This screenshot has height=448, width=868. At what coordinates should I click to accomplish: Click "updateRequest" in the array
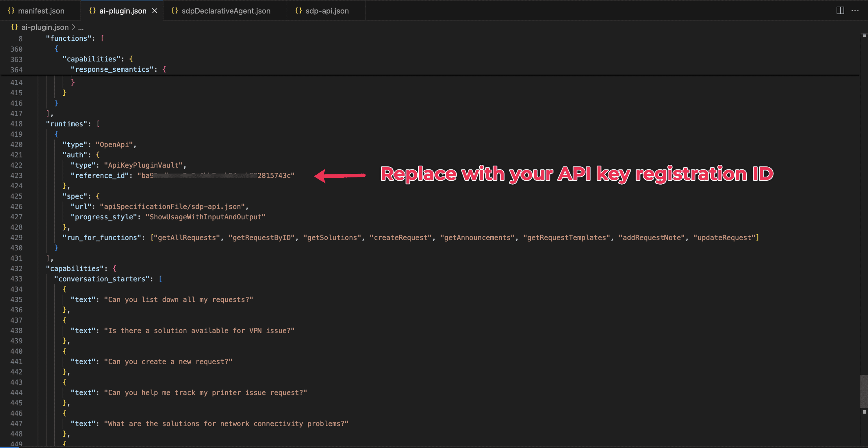click(x=724, y=238)
